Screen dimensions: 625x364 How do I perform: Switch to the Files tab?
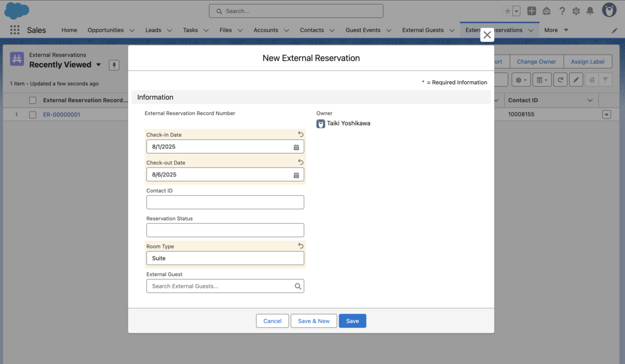click(226, 30)
